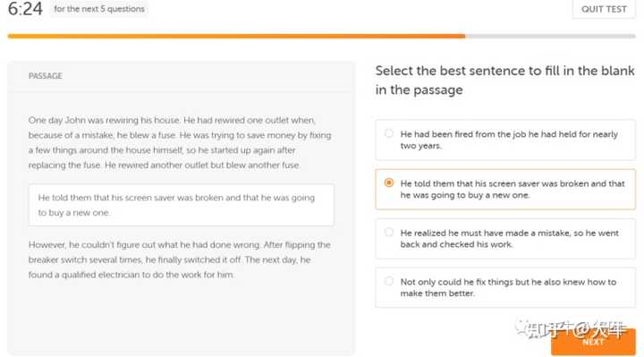This screenshot has width=644, height=357.
Task: Click the highlighted 'buy a new one' answer card
Action: click(505, 189)
